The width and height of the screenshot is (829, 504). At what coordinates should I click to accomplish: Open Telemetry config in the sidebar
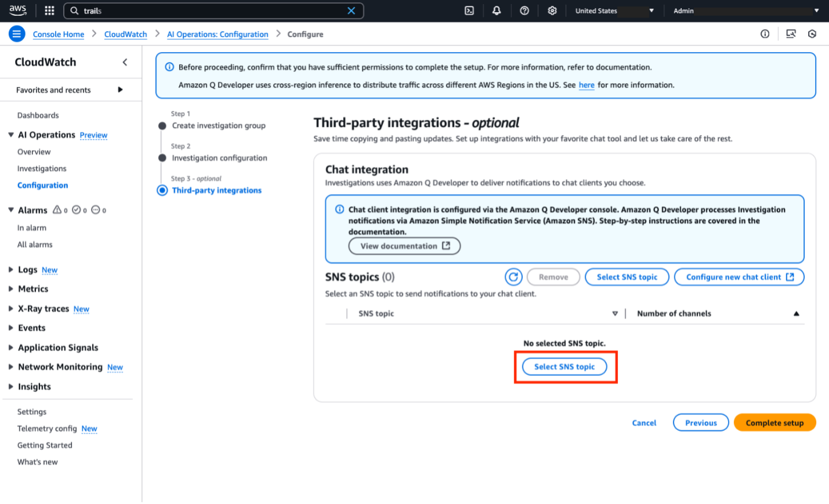click(47, 429)
